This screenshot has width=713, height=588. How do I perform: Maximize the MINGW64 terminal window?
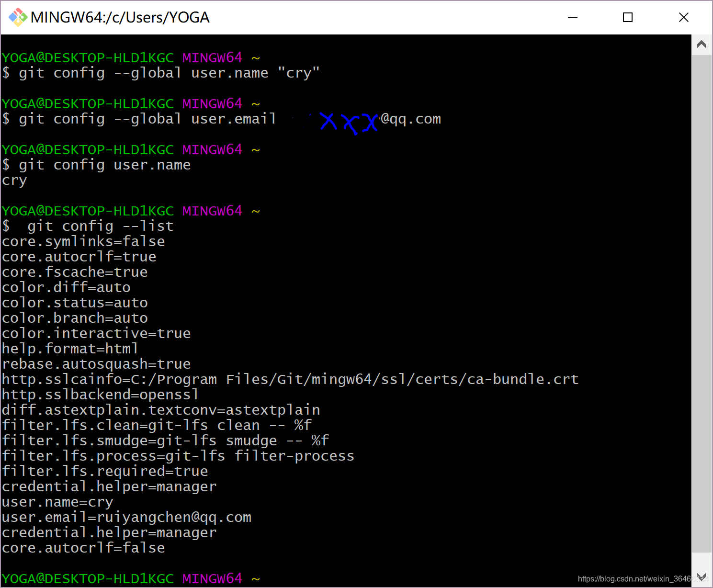(628, 17)
